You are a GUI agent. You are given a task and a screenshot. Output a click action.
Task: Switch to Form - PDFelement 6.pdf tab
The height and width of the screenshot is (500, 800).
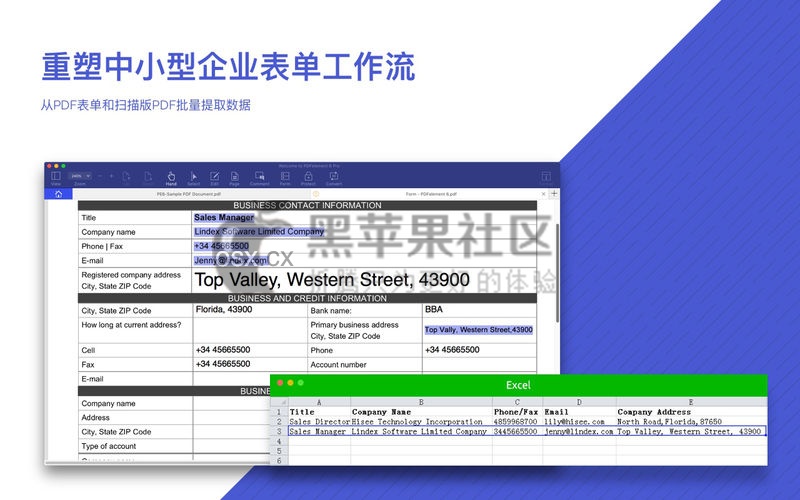(x=431, y=194)
